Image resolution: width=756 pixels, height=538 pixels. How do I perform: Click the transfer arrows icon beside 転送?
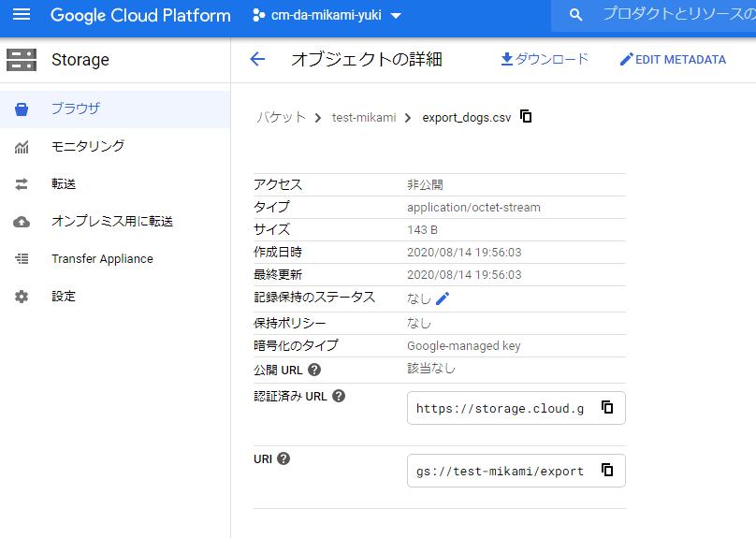[x=22, y=184]
